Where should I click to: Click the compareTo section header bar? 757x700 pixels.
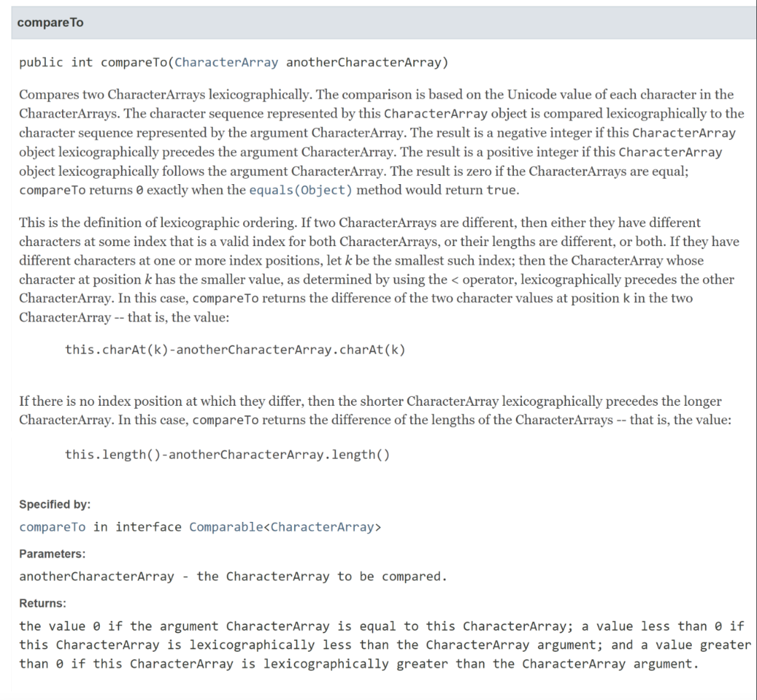384,23
